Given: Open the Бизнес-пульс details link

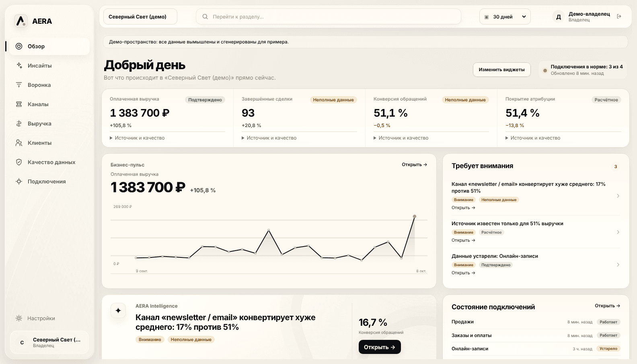Looking at the screenshot, I should click(x=414, y=165).
